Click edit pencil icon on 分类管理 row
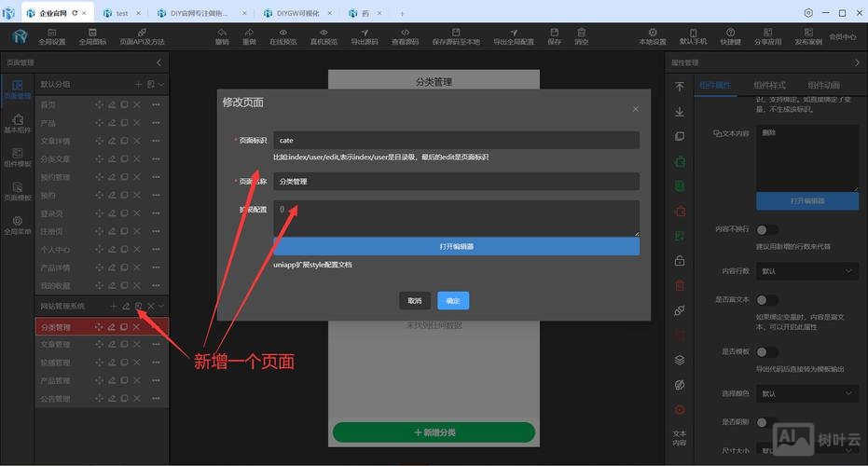This screenshot has width=868, height=466. [111, 327]
